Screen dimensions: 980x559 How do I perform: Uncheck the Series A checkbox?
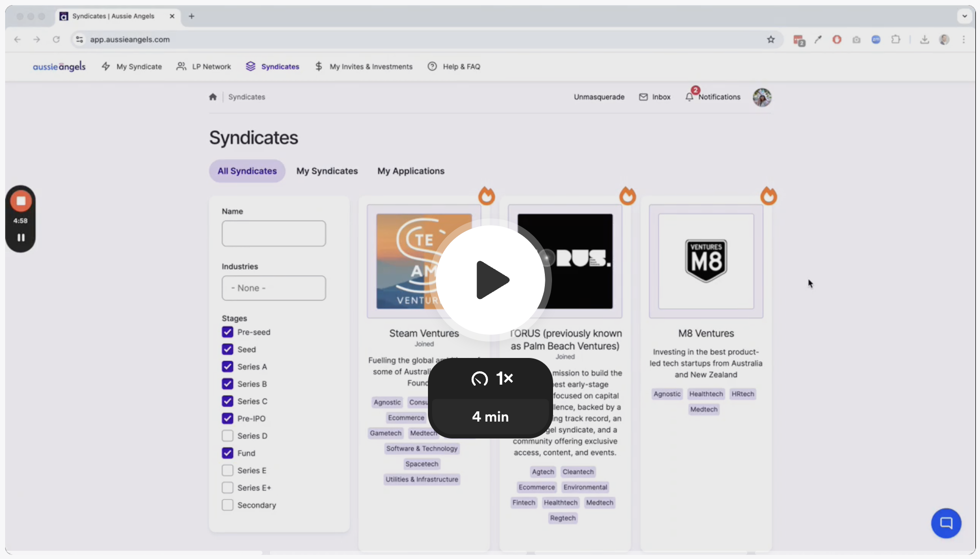(x=228, y=367)
